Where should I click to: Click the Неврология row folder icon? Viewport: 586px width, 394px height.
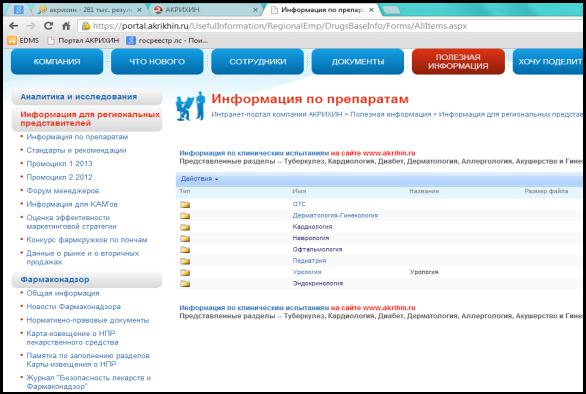pyautogui.click(x=185, y=238)
